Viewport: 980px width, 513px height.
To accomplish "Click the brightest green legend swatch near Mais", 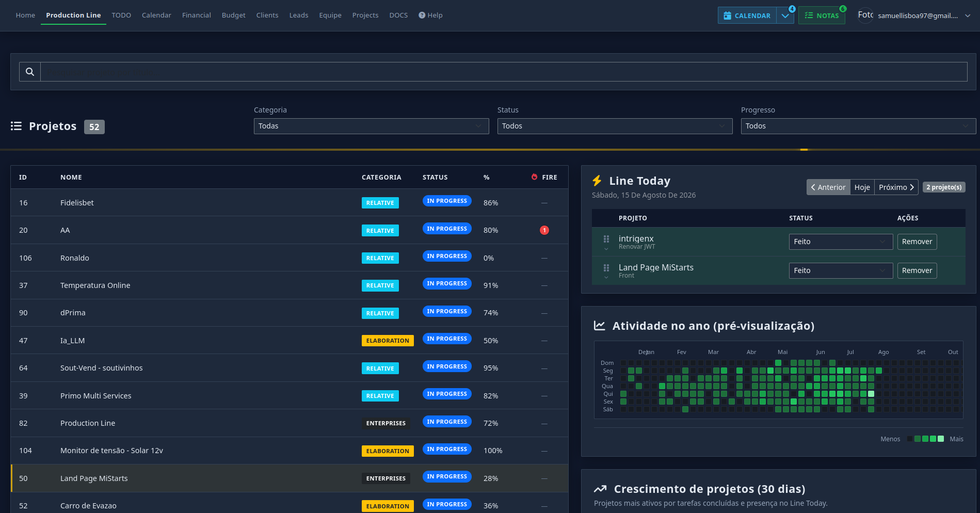I will tap(941, 439).
